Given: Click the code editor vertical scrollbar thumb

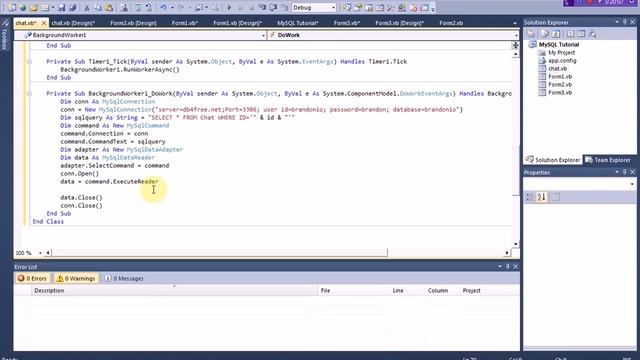Looking at the screenshot, I should click(516, 171).
